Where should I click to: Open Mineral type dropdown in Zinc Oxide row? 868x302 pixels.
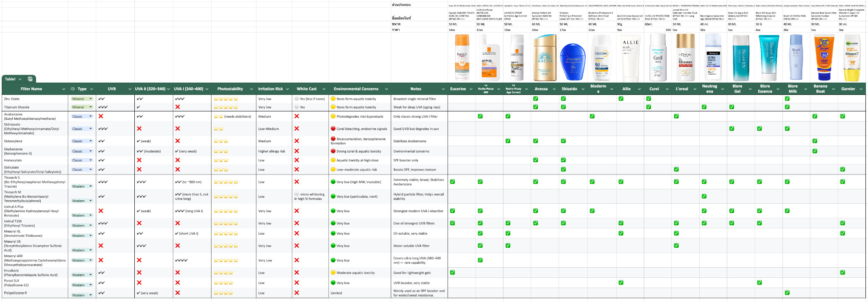pyautogui.click(x=90, y=99)
